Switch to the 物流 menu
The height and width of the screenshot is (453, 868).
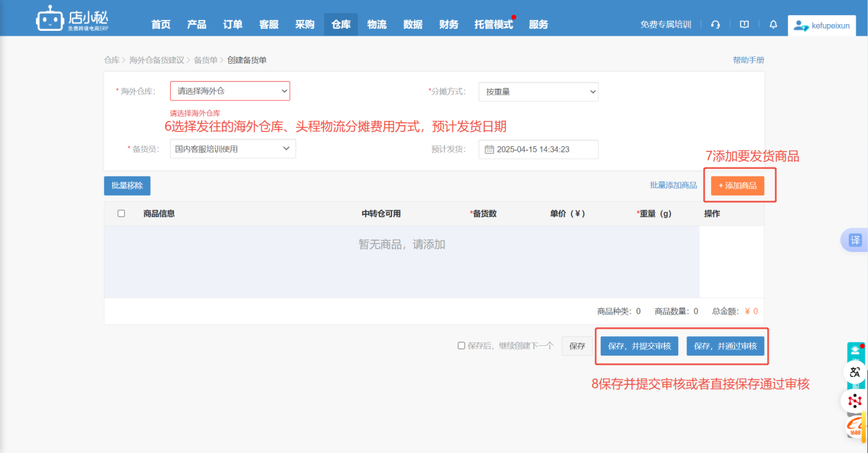376,25
